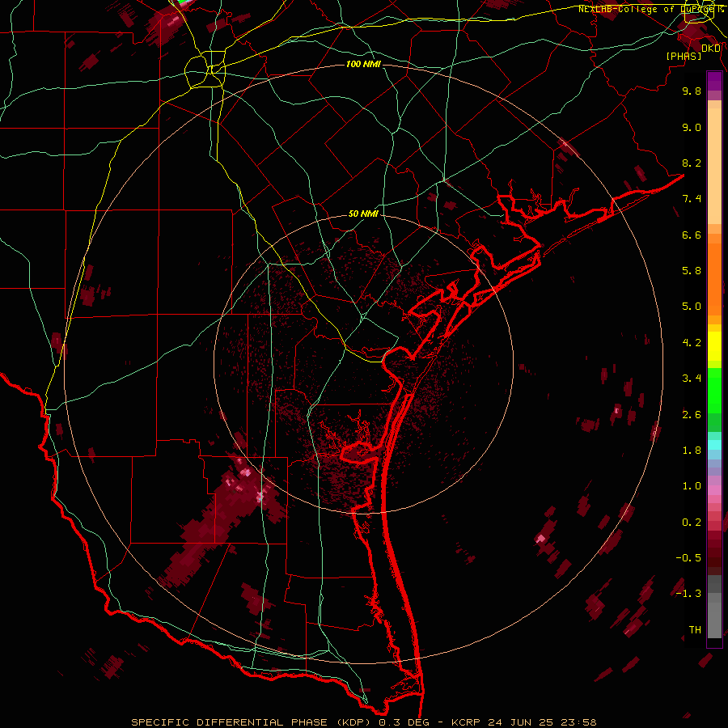Click the -0.5 value on color scale
Viewport: 728px width, 728px height.
688,558
